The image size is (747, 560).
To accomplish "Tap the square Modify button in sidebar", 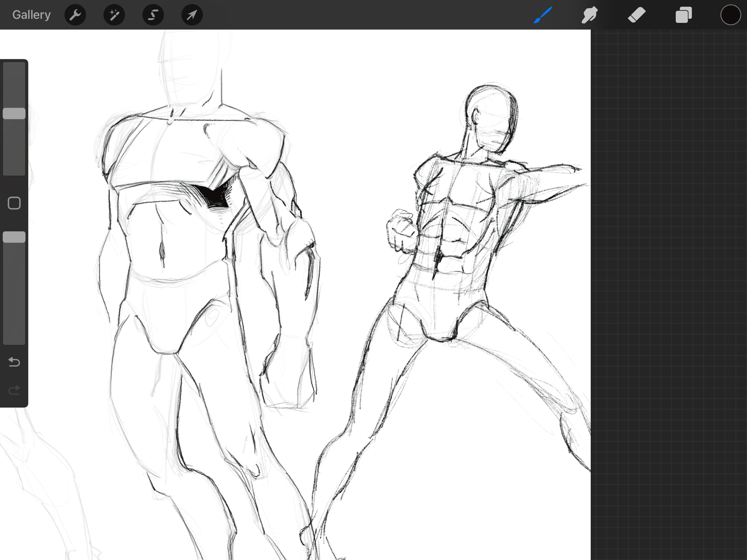I will point(14,203).
